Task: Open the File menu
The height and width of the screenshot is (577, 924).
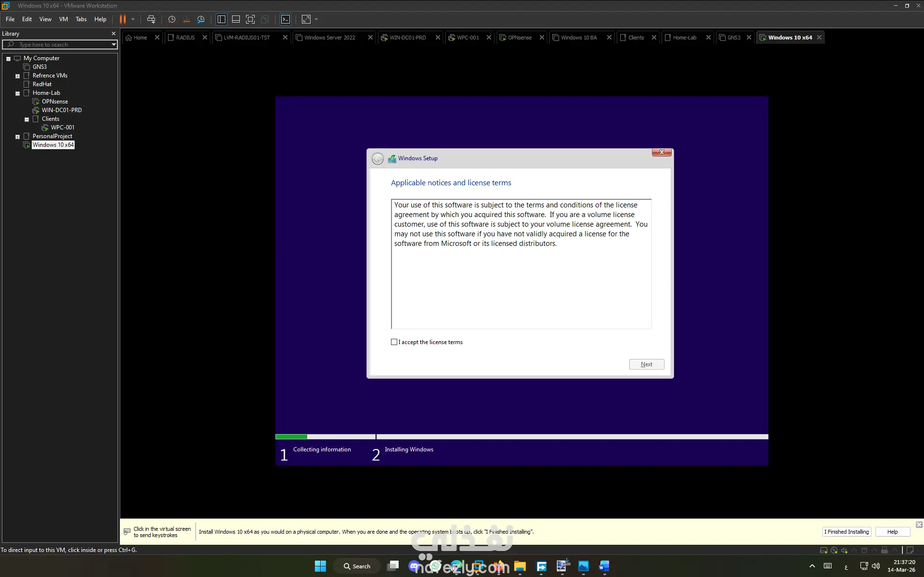Action: pyautogui.click(x=10, y=19)
